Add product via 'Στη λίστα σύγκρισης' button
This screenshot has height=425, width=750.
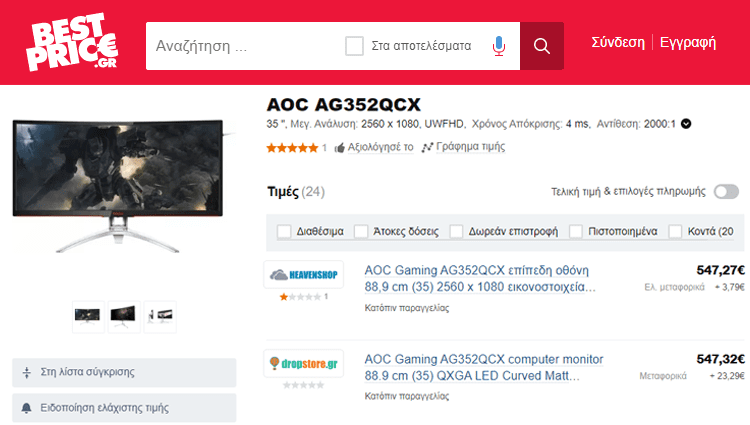coord(124,372)
